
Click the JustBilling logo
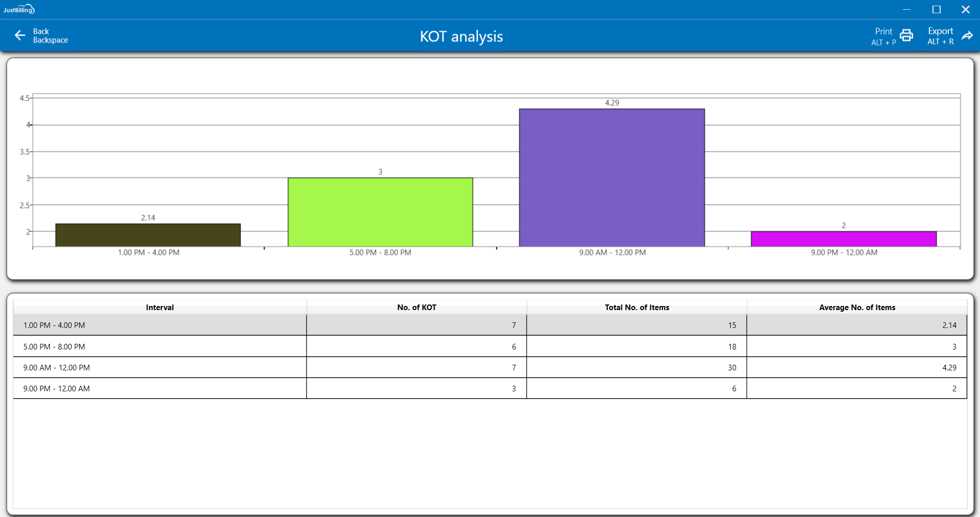coord(19,9)
